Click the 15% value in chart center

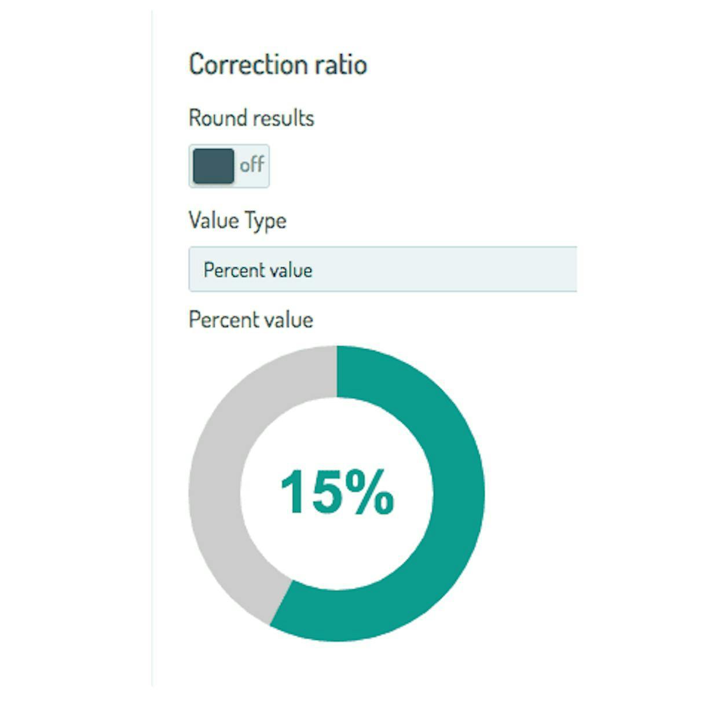[x=337, y=493]
